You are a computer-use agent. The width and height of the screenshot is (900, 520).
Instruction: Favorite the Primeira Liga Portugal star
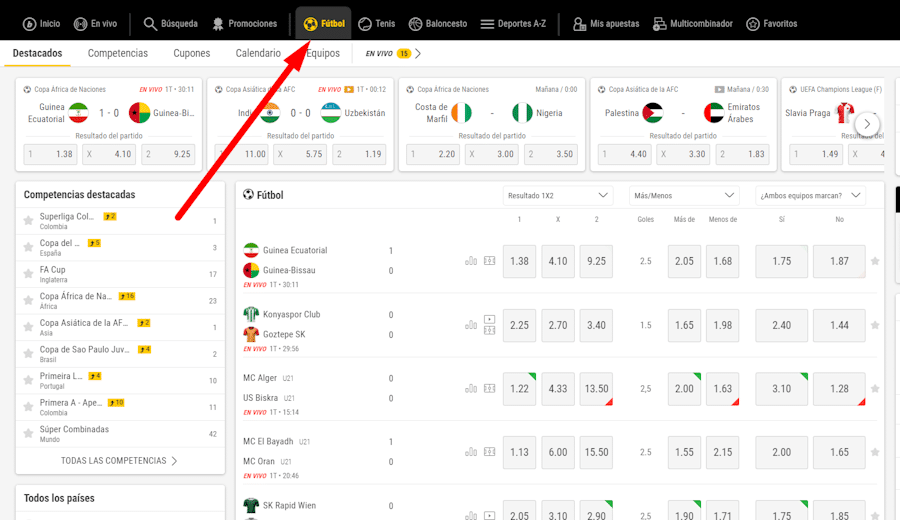pyautogui.click(x=28, y=380)
